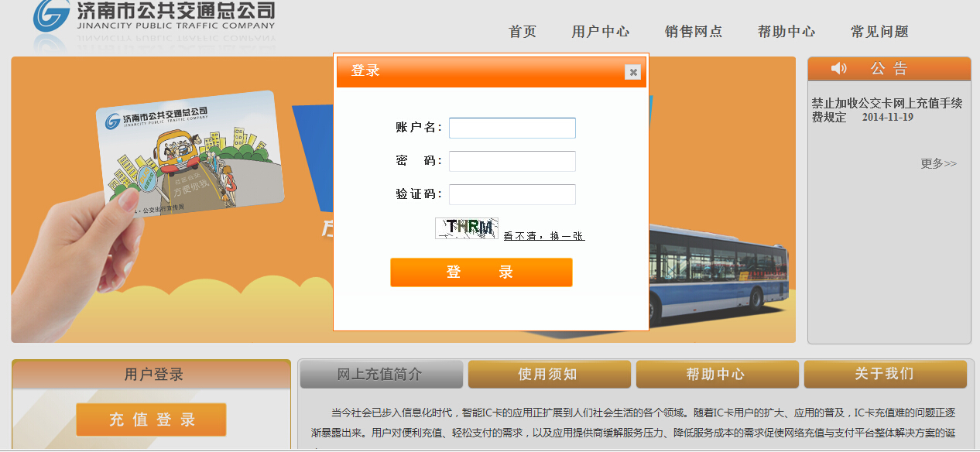Open 常见问题 navigation item

[x=879, y=32]
